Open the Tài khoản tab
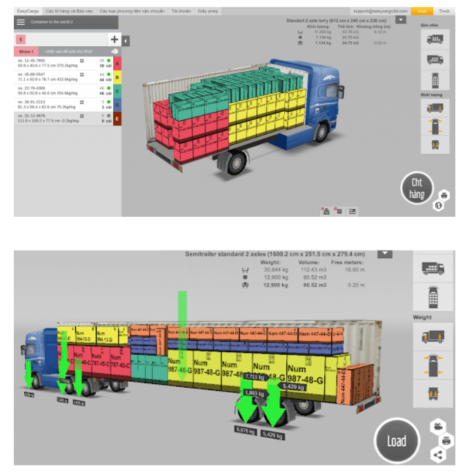Image resolution: width=476 pixels, height=473 pixels. (181, 12)
